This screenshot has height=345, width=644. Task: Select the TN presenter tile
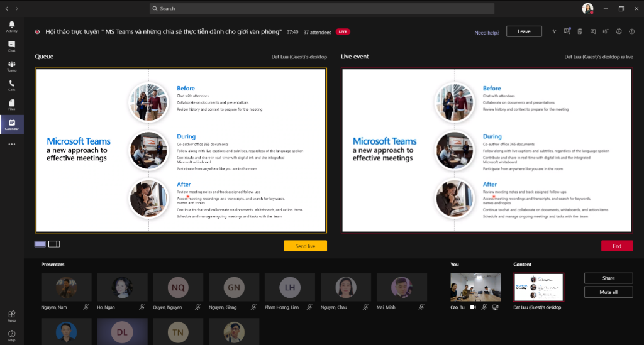[178, 331]
